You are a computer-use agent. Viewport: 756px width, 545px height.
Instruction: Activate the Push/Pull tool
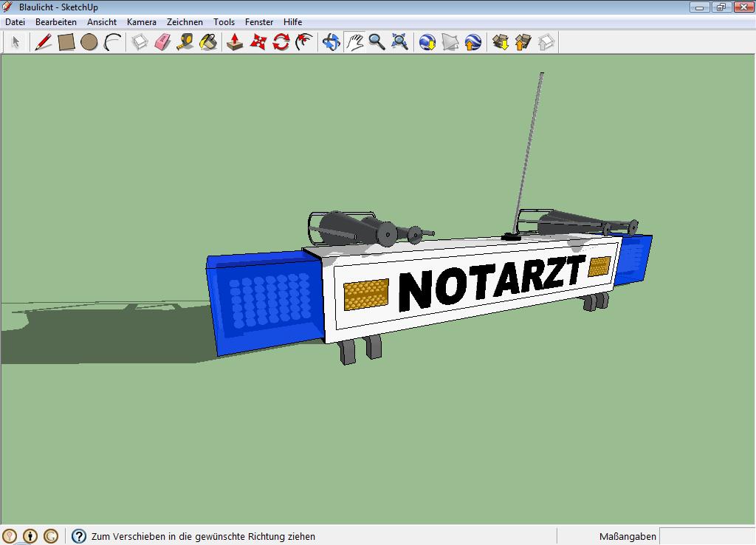[x=235, y=42]
